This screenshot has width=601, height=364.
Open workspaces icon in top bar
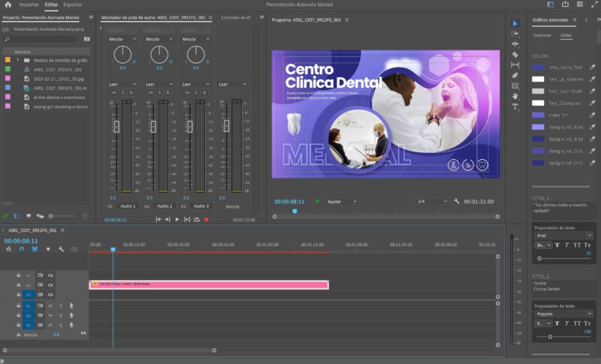tap(551, 5)
